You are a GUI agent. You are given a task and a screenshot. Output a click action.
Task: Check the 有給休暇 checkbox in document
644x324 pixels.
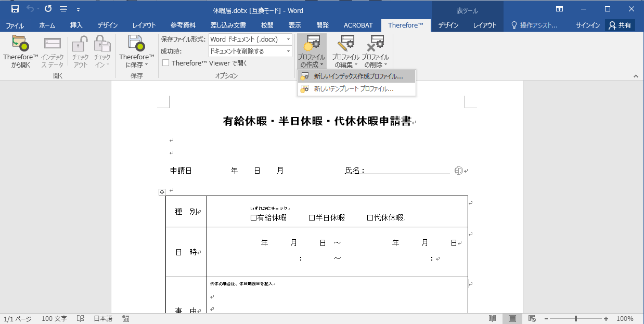[x=254, y=218]
